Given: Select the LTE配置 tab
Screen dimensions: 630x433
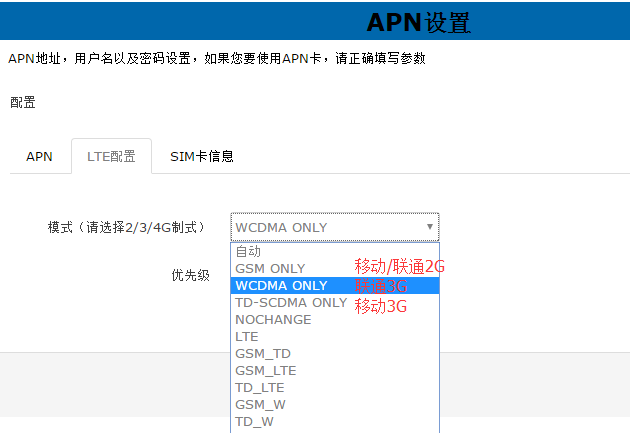Looking at the screenshot, I should point(111,157).
